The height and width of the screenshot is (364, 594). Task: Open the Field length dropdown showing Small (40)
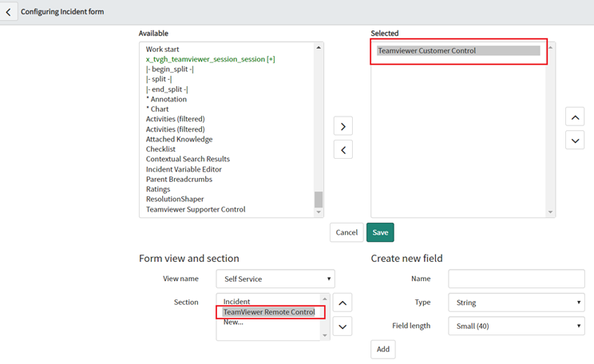pyautogui.click(x=517, y=326)
